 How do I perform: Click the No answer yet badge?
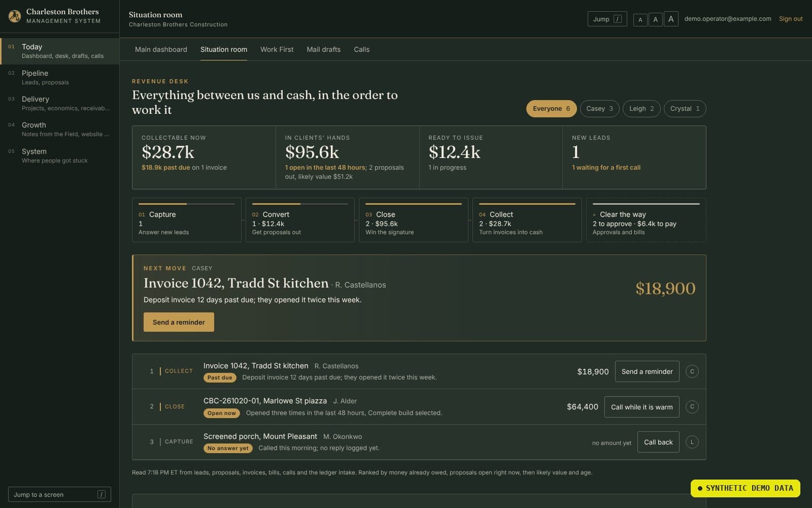tap(228, 448)
